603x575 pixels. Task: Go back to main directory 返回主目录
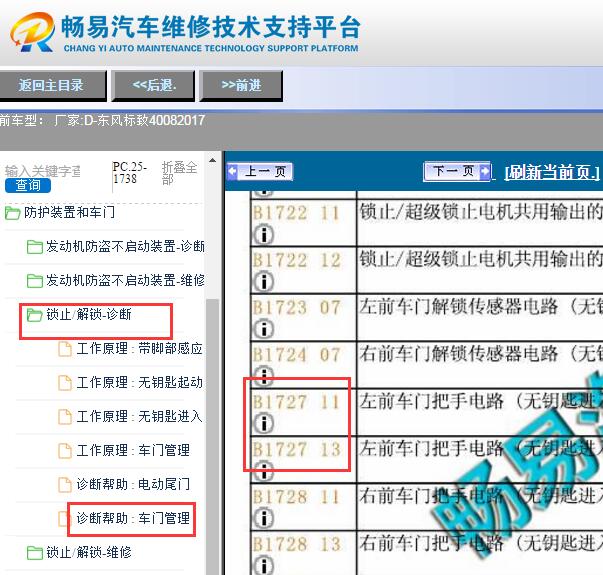pos(52,85)
